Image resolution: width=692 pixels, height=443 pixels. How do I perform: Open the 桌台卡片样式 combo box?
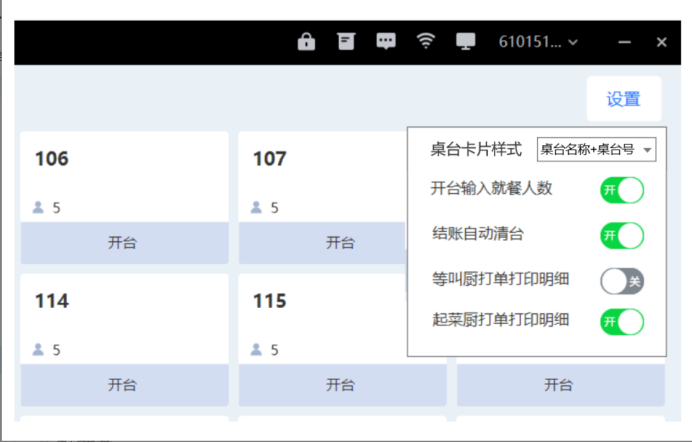coord(596,150)
